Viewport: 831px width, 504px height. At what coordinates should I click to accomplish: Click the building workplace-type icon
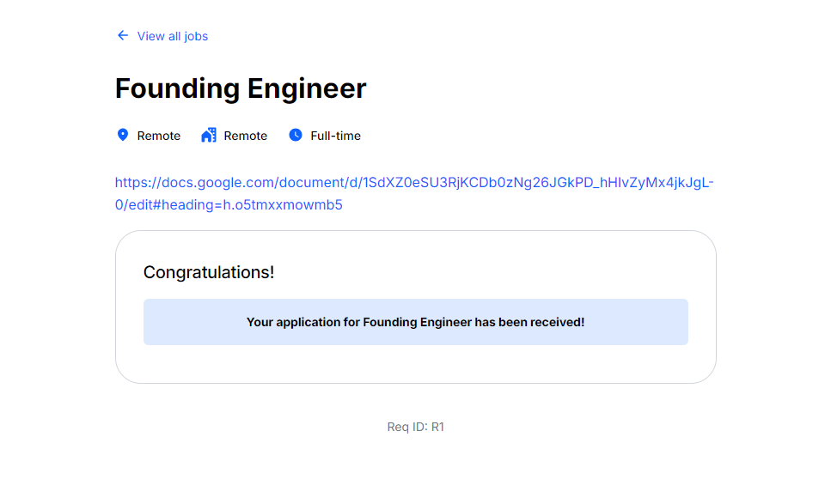[x=209, y=136]
